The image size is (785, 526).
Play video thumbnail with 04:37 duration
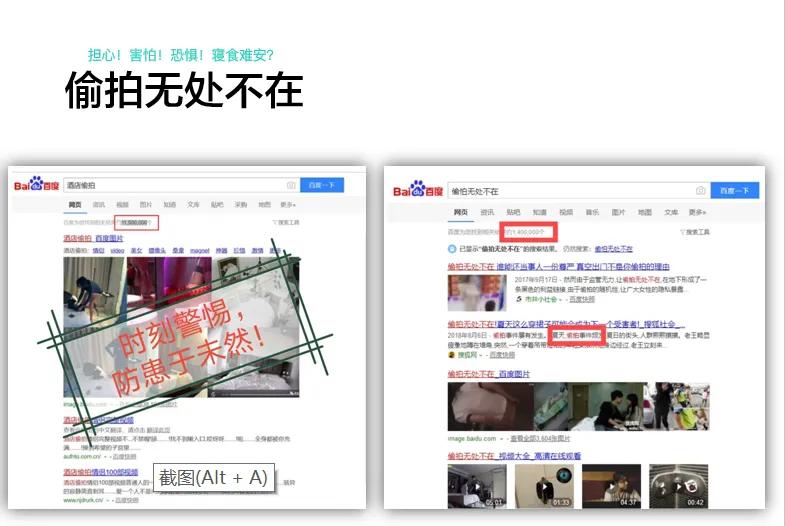point(611,486)
